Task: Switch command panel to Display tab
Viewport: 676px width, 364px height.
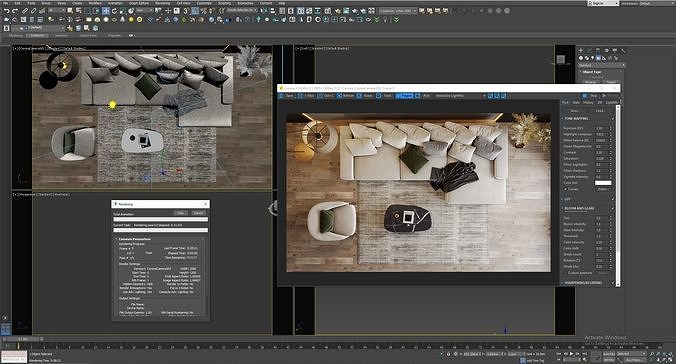Action: click(x=615, y=50)
